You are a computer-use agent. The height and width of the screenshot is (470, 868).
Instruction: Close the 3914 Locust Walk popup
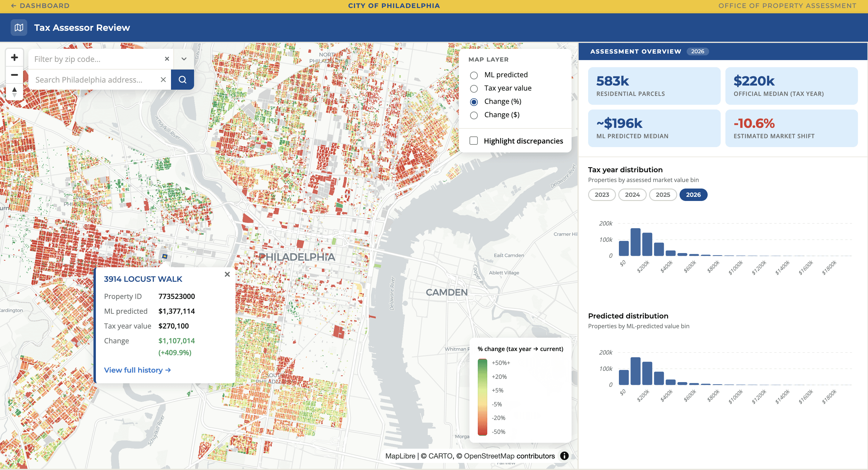[227, 274]
